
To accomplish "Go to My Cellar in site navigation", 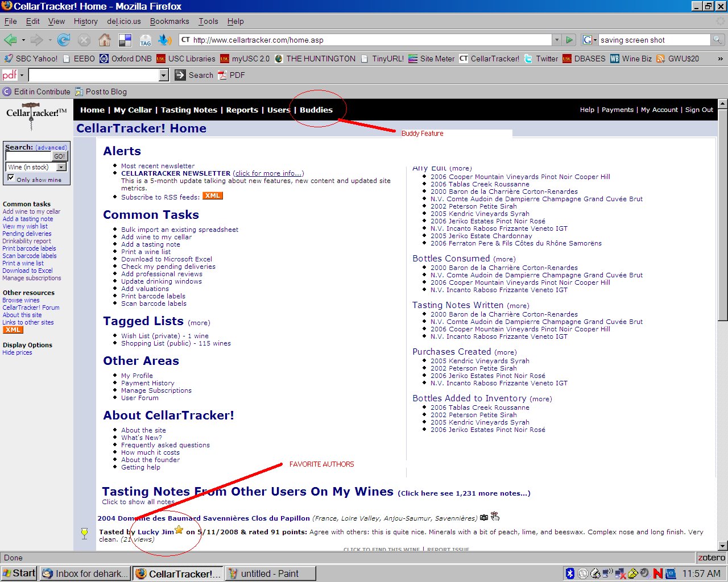I will click(x=133, y=110).
